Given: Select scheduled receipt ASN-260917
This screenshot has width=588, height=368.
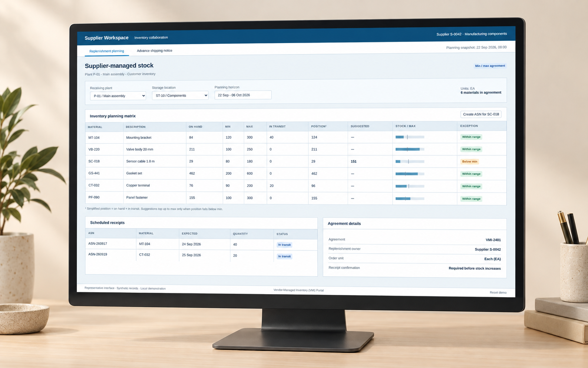Looking at the screenshot, I should click(x=98, y=244).
